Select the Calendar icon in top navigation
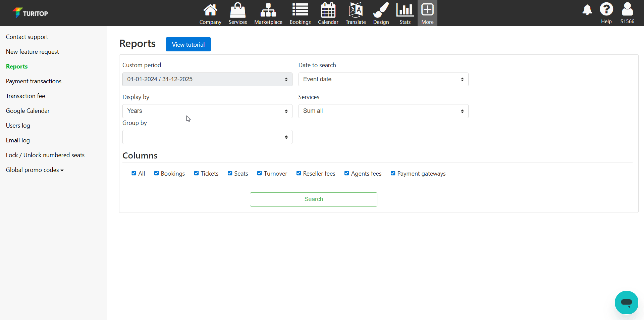 click(x=328, y=13)
